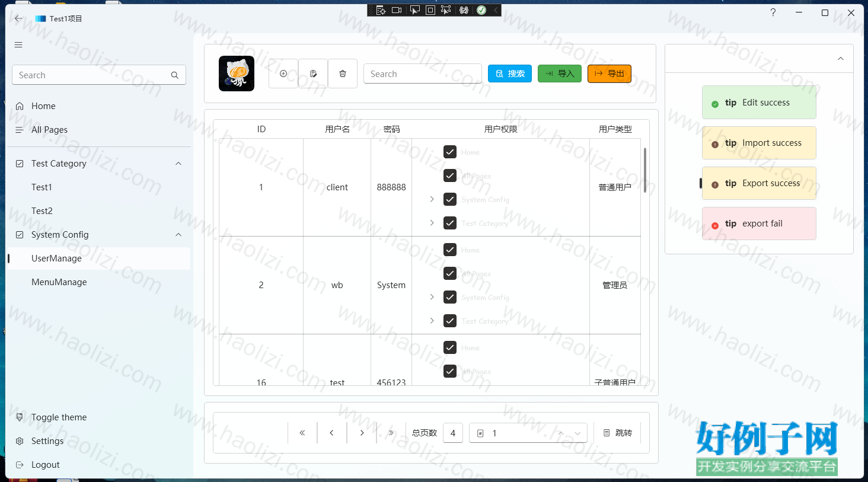Open Settings in sidebar footer

coord(98,441)
